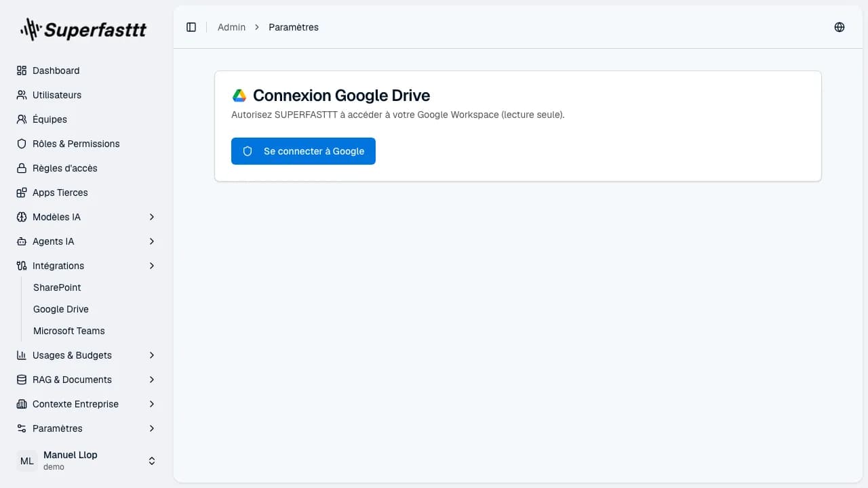The width and height of the screenshot is (868, 488).
Task: Click the ML user avatar
Action: click(x=27, y=461)
